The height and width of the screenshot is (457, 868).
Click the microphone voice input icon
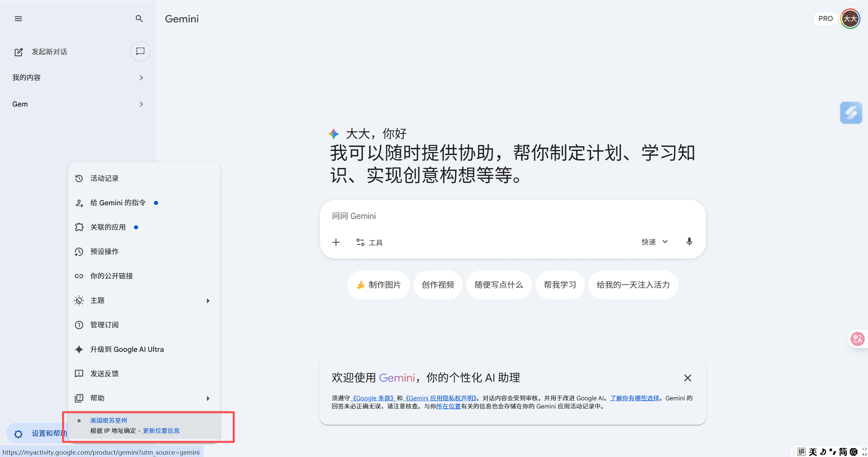click(689, 242)
